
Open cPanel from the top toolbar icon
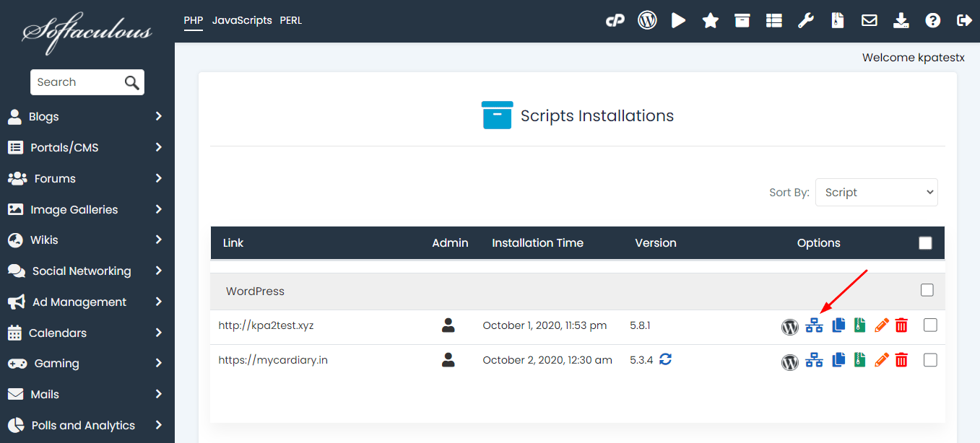[x=615, y=21]
